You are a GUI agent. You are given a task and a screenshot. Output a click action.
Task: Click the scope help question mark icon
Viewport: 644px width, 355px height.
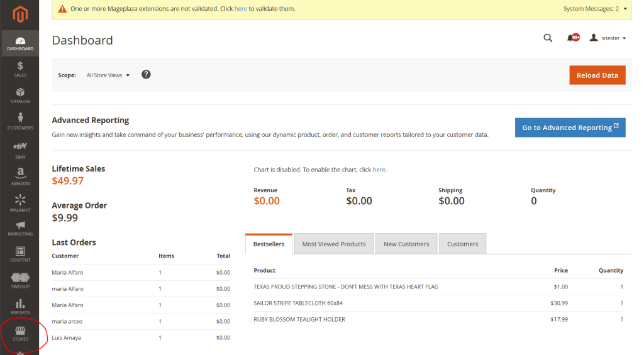[x=146, y=75]
